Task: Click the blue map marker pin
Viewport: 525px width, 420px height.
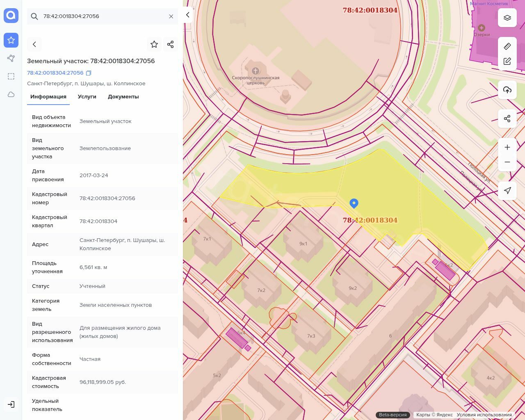Action: (354, 203)
